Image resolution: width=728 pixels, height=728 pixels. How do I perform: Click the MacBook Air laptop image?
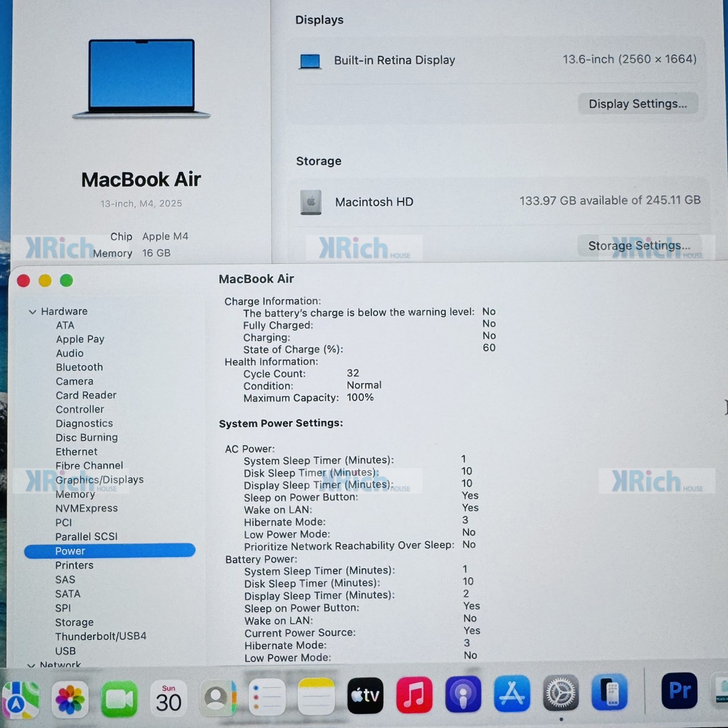141,78
